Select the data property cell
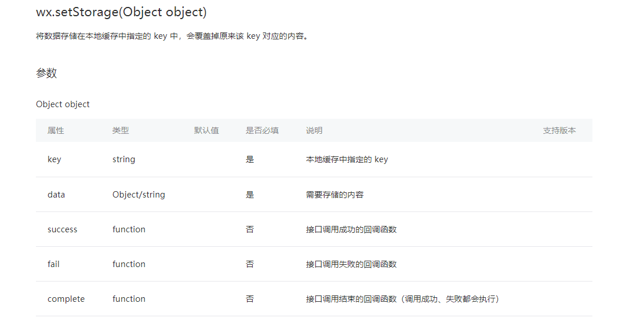Screen dimensions: 644x336 point(56,195)
